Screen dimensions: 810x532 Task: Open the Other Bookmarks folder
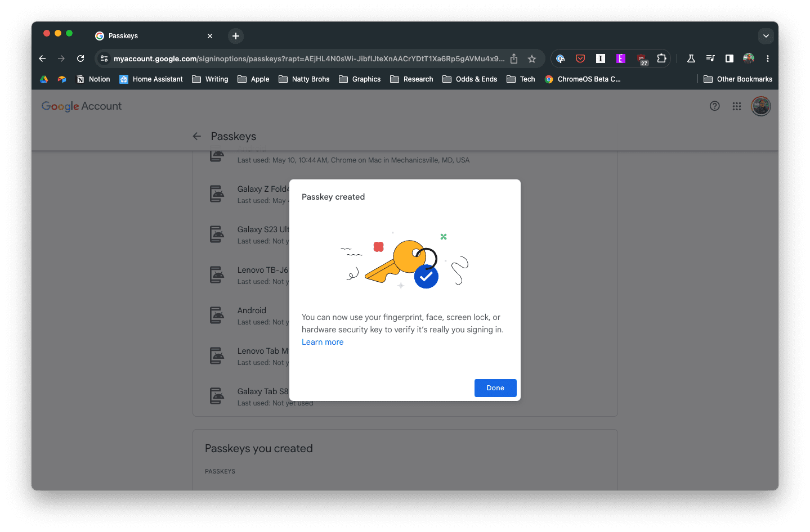pyautogui.click(x=738, y=79)
